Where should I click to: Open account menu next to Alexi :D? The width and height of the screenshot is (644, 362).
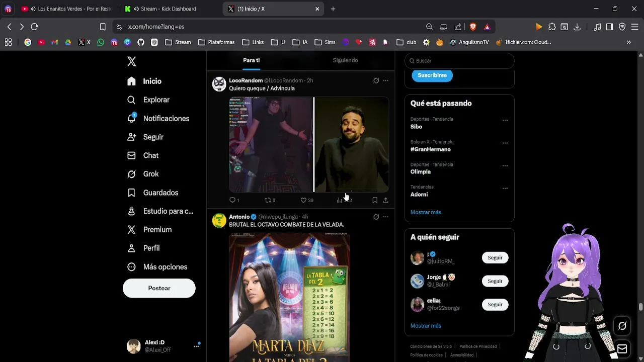click(196, 346)
